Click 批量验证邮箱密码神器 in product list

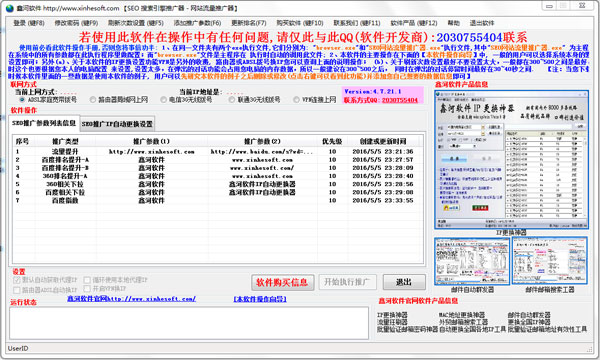(407, 329)
